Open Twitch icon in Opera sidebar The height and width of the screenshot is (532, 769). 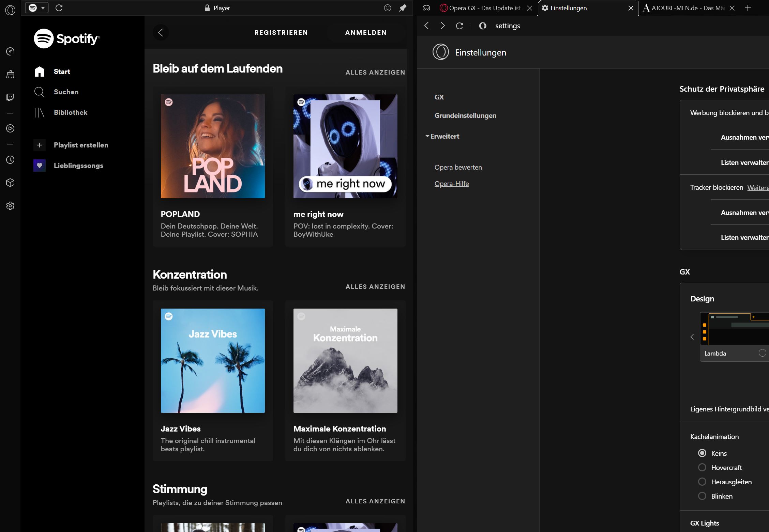coord(10,97)
